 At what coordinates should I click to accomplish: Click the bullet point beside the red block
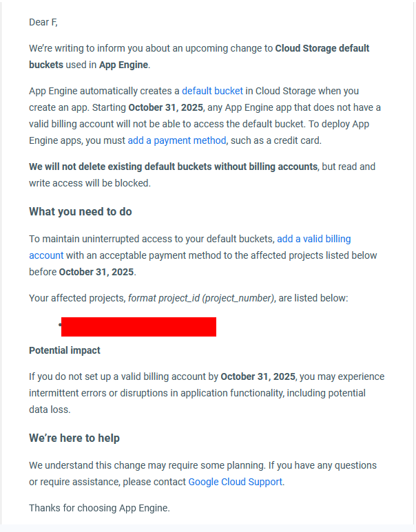pyautogui.click(x=61, y=323)
